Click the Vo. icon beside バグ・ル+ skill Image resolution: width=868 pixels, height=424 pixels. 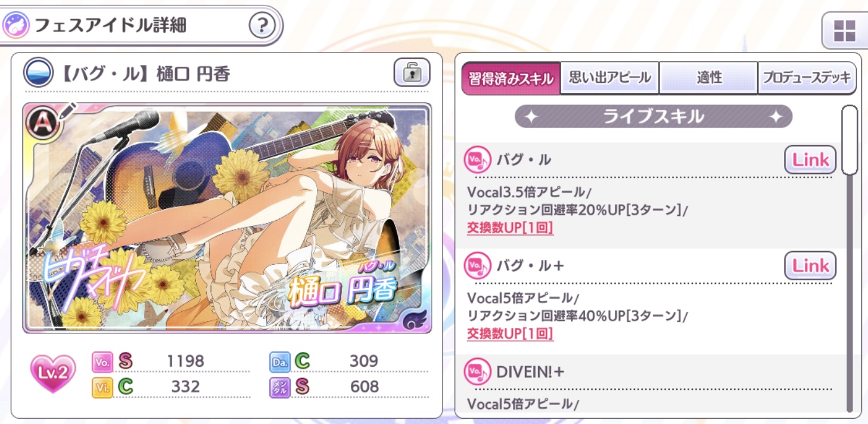[477, 265]
